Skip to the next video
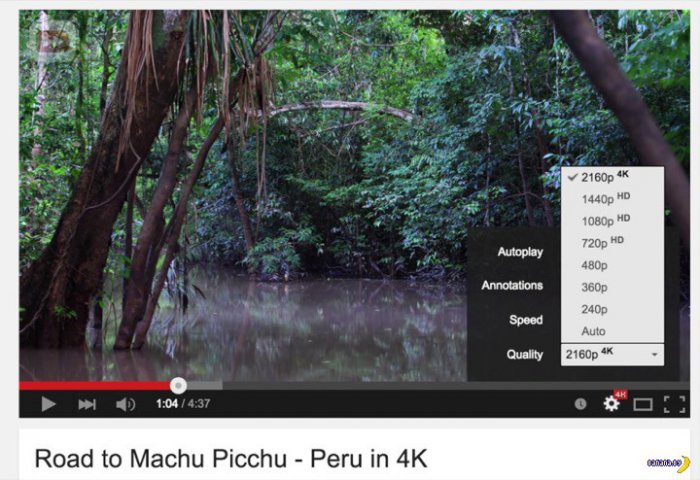Viewport: 700px width, 480px height. [87, 405]
